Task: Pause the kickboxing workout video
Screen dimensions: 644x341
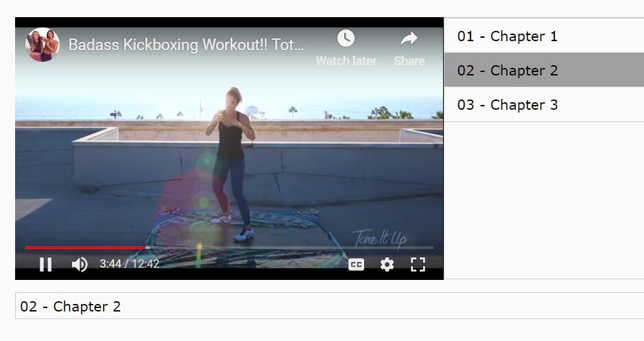Action: coord(45,264)
